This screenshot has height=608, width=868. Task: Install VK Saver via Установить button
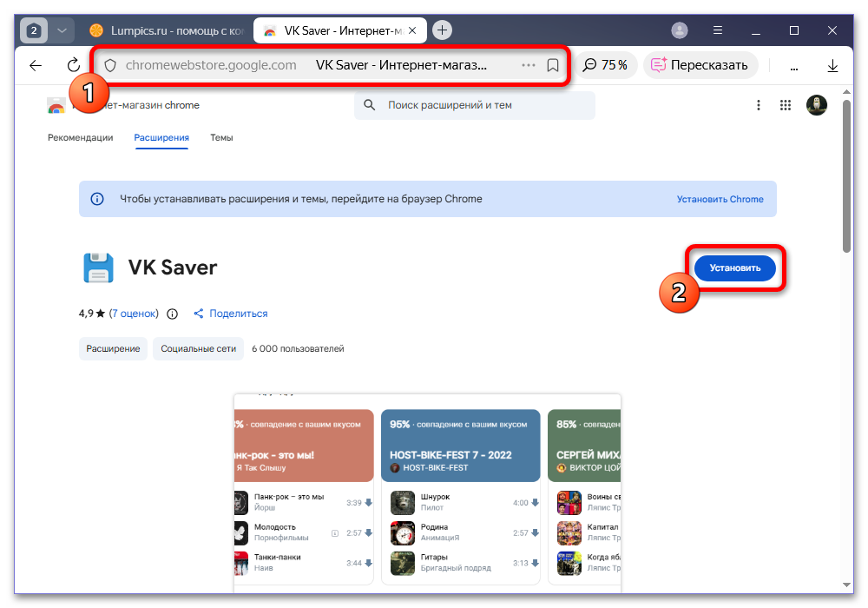click(734, 268)
